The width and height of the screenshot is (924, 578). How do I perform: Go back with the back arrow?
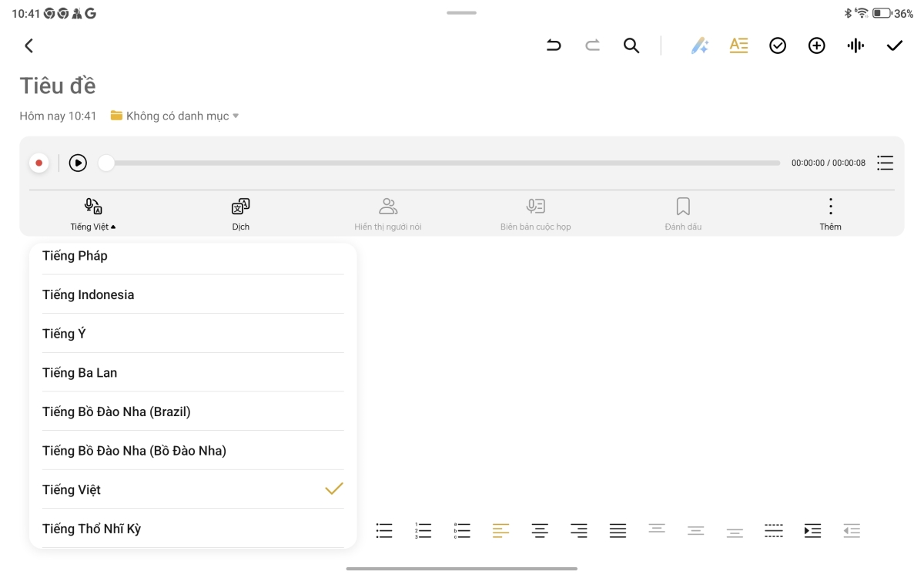point(28,46)
